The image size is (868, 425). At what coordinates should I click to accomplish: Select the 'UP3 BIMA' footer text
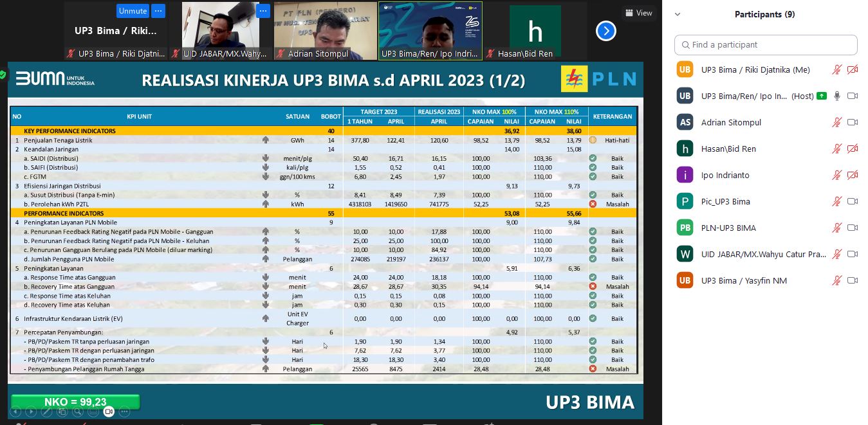coord(590,402)
